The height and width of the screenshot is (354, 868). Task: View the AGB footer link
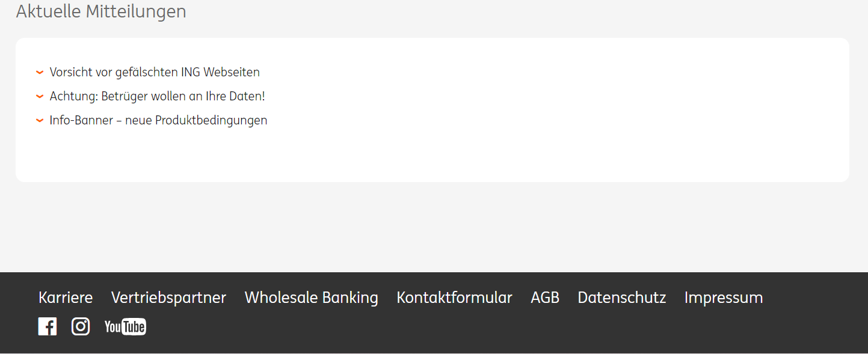(x=545, y=298)
